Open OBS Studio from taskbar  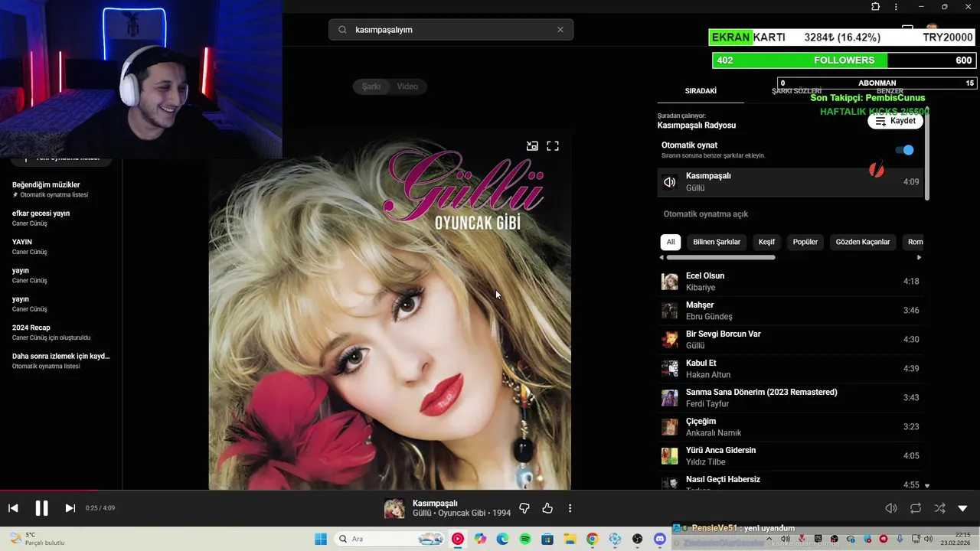638,540
